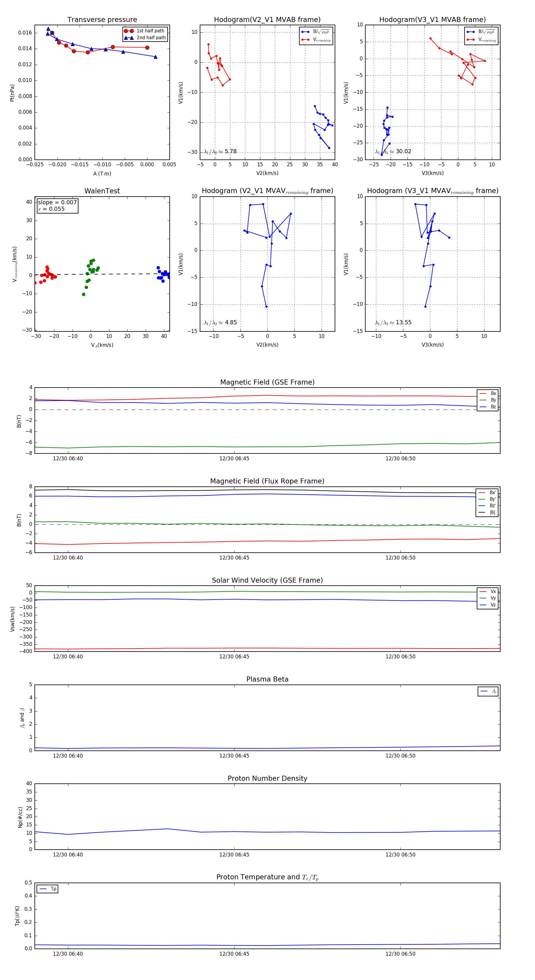Click the λ1/λ3 ≈ 30.02 annotation
Screen dimensions: 535x980
coord(393,151)
